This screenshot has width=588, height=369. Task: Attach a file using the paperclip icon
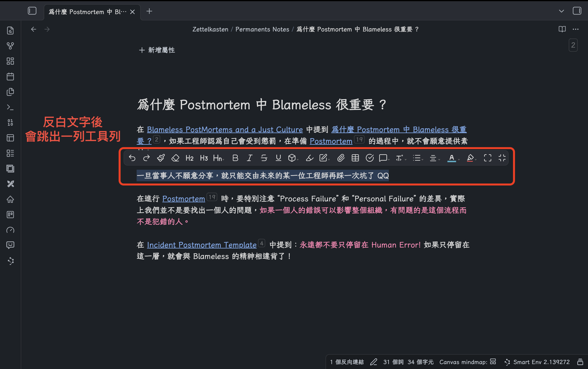(x=341, y=158)
